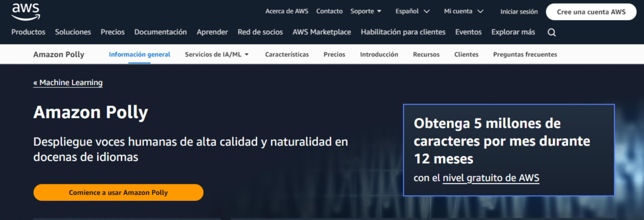Viewport: 644px width, 220px height.
Task: Open the nivel gratuito de AWS link
Action: [491, 178]
